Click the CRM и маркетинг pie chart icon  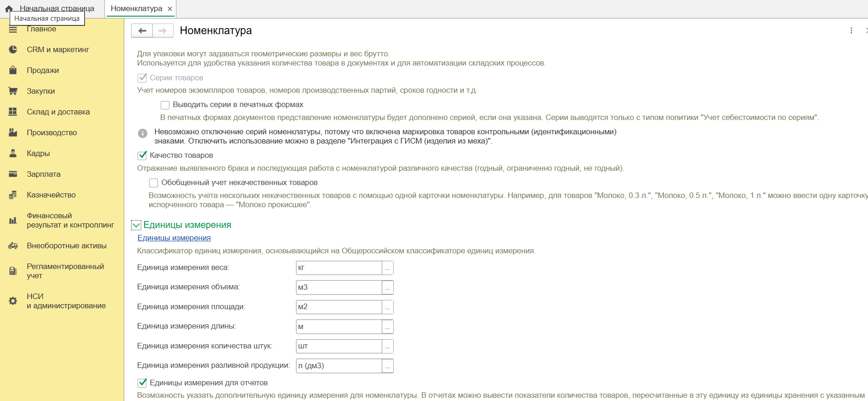13,49
